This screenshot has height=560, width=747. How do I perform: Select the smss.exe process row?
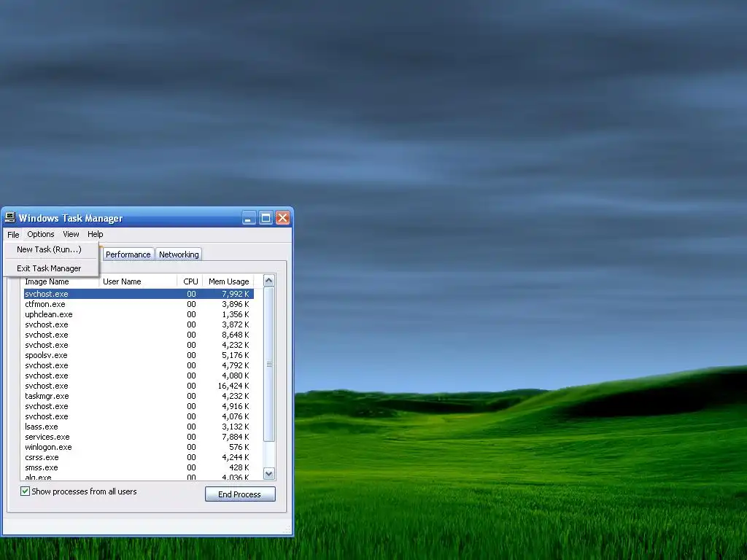(139, 467)
